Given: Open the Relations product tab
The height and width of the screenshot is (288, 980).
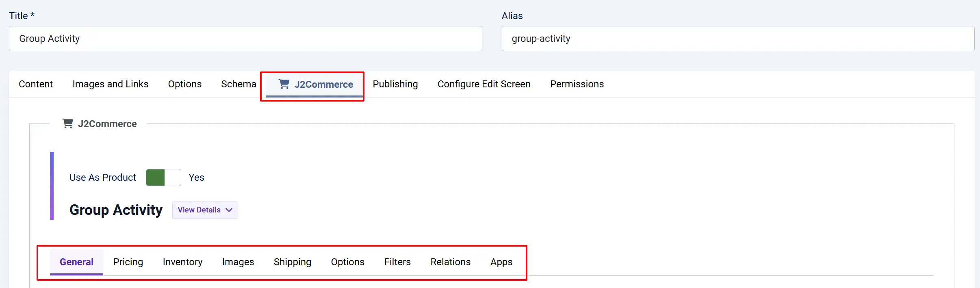Looking at the screenshot, I should pos(451,262).
